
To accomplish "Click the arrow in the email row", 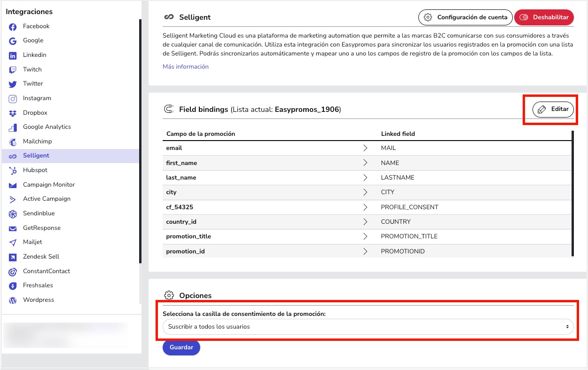I will 365,148.
